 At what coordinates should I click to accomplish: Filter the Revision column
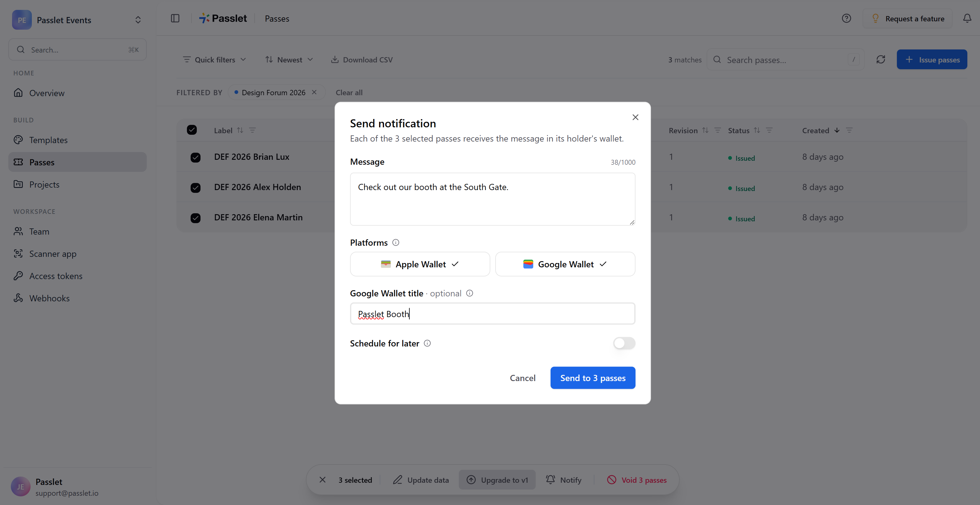click(717, 130)
